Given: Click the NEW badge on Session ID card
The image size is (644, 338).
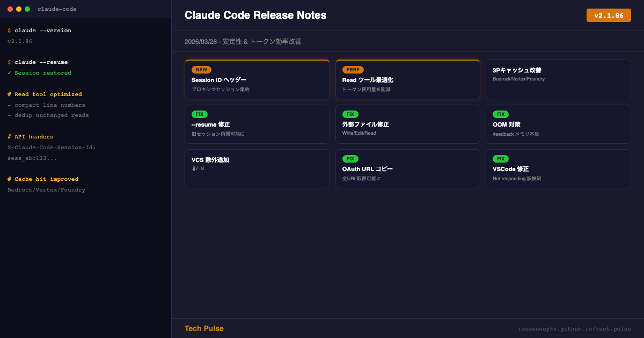Looking at the screenshot, I should (201, 70).
